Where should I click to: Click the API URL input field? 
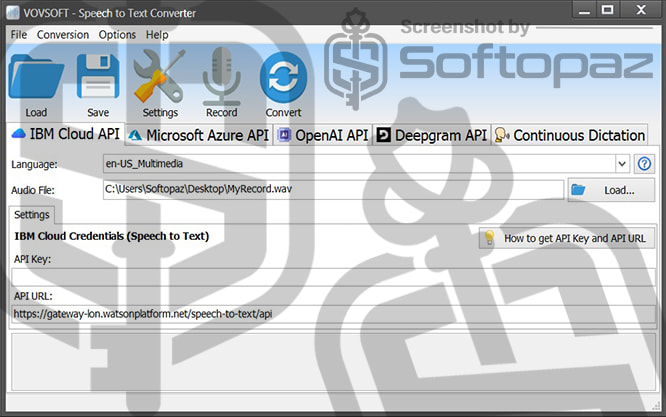[x=333, y=314]
